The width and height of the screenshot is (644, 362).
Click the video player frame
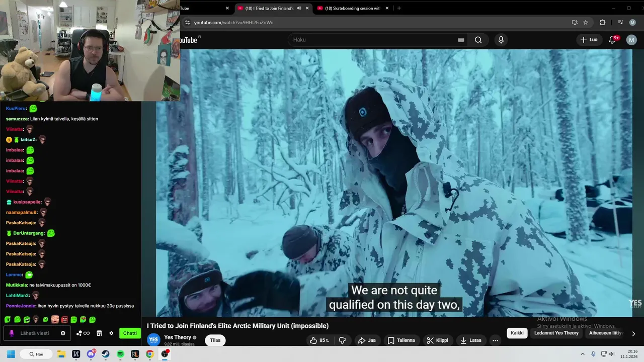click(393, 183)
